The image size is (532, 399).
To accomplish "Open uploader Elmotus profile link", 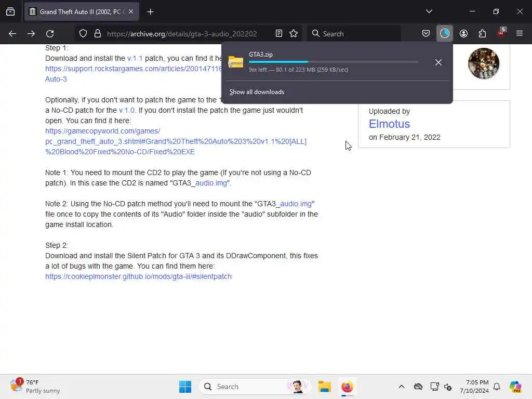I will coord(389,124).
